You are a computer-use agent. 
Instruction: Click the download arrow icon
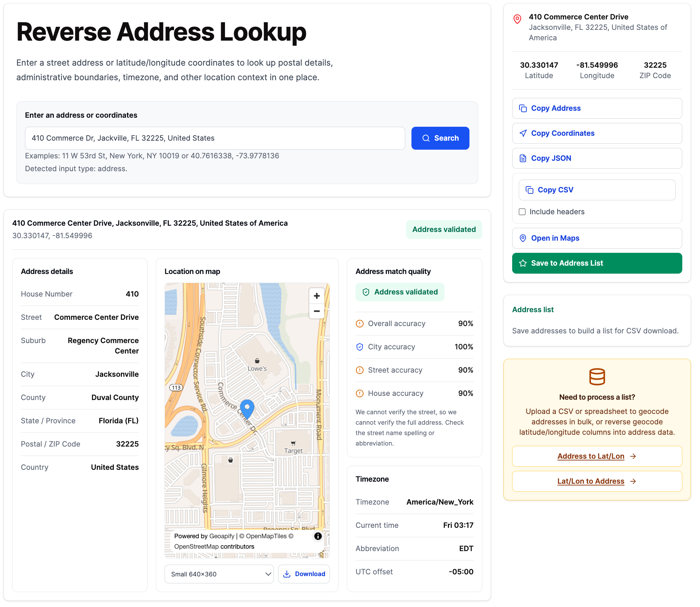(287, 574)
